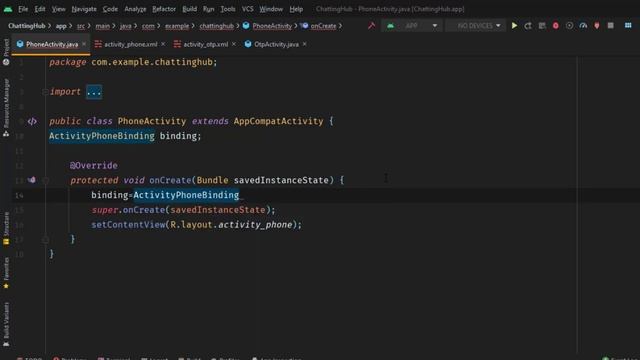This screenshot has width=640, height=360.
Task: Start debugging with the red bug icon
Action: click(x=556, y=26)
